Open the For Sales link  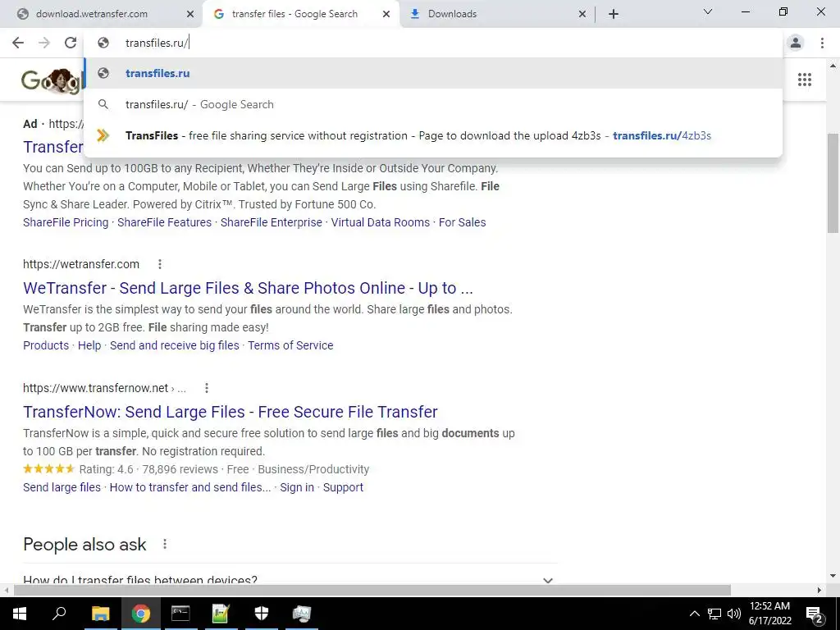[463, 222]
